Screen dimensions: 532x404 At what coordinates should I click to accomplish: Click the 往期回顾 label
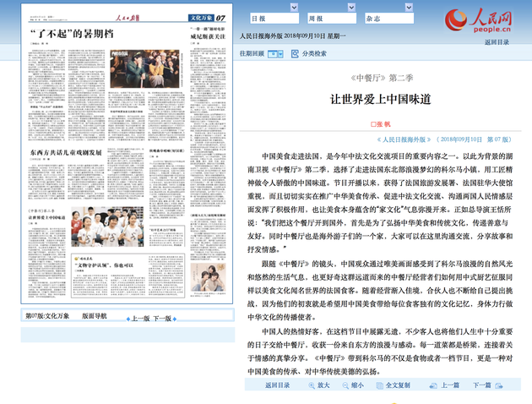pos(252,53)
